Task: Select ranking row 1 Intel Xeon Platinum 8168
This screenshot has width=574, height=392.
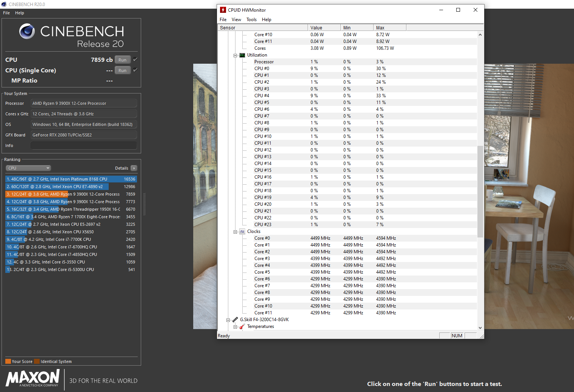Action: pos(71,179)
